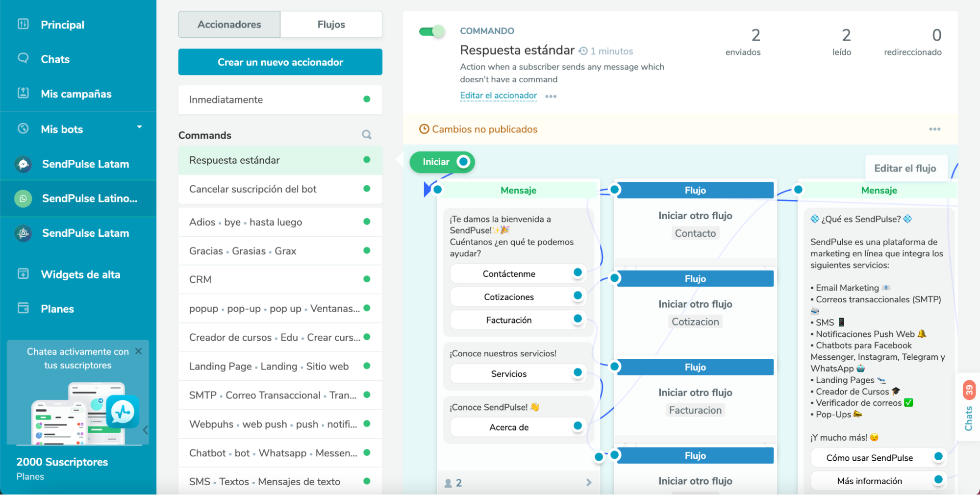Open the three-dots menu in Cambios no publicados bar
The width and height of the screenshot is (980, 495).
[935, 129]
